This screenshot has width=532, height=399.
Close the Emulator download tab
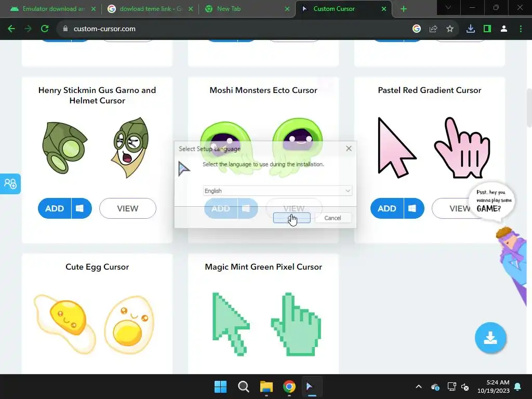pos(94,9)
